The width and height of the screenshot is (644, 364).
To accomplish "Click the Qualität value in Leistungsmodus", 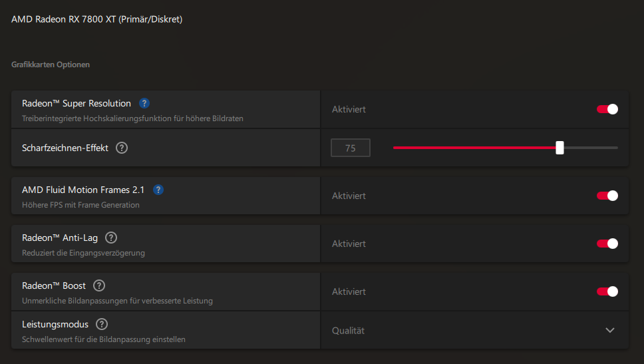I will (349, 331).
